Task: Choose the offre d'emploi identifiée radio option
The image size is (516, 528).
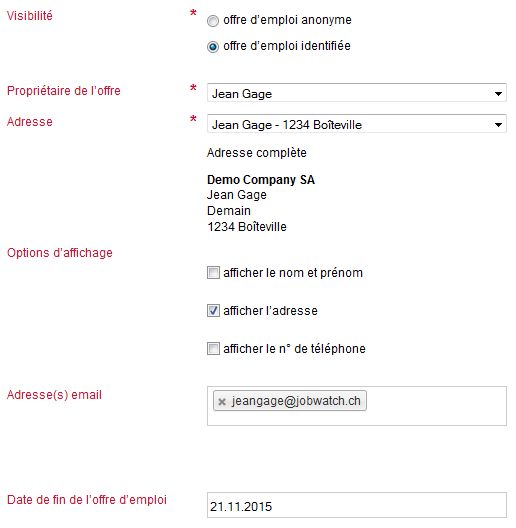Action: [213, 46]
